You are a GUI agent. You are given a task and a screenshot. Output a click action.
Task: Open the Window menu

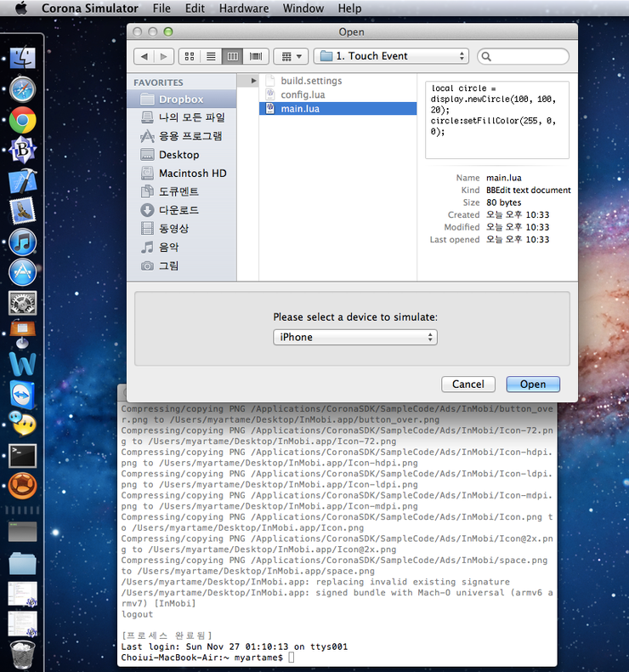[303, 9]
